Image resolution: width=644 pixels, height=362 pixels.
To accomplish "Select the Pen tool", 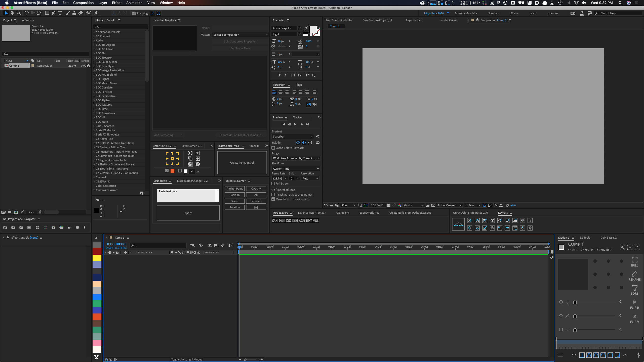I will 53,13.
